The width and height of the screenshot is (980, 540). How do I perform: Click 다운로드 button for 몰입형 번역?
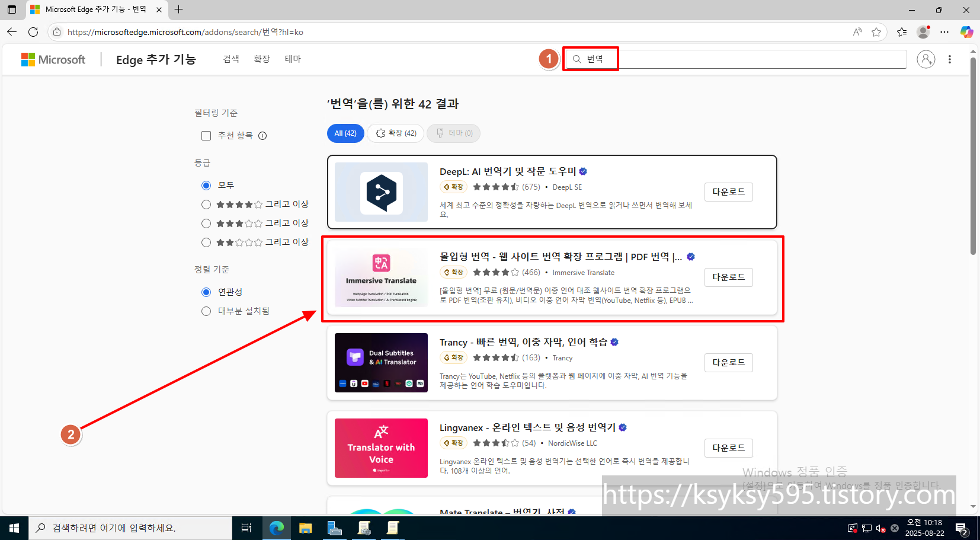(x=729, y=277)
